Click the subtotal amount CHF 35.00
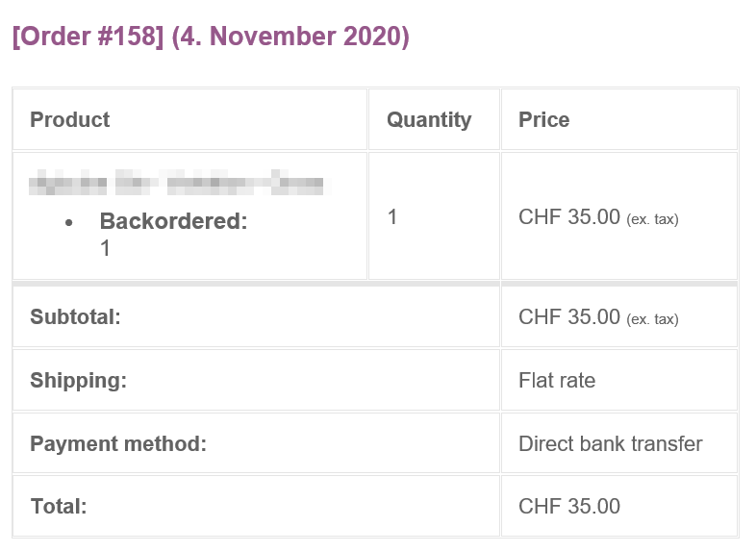 [569, 316]
